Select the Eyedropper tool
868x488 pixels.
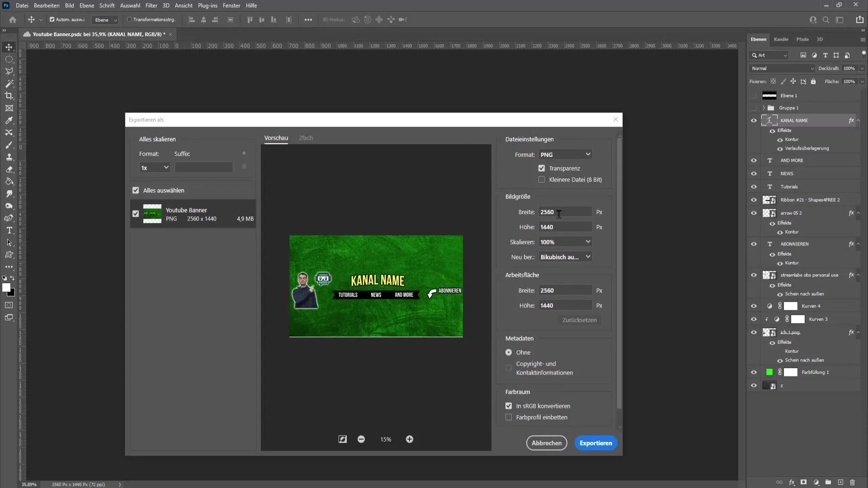point(9,120)
